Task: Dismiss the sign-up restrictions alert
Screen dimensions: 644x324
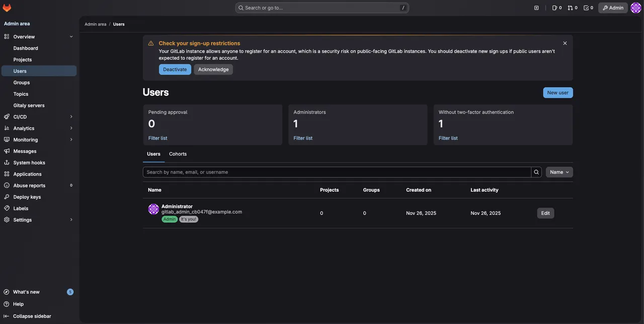Action: coord(565,43)
